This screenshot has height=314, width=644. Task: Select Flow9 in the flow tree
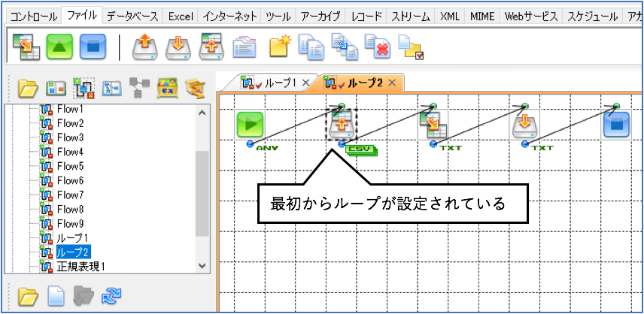(x=70, y=223)
